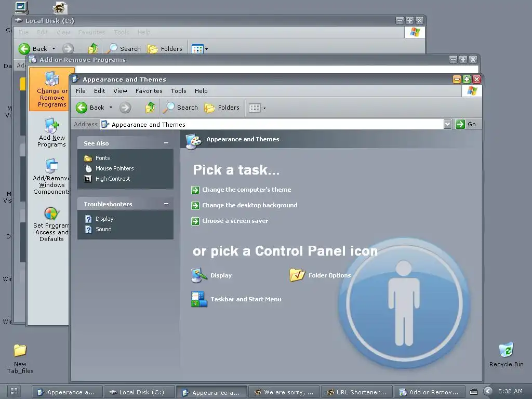Select the New Tab_files folder on desktop
Image resolution: width=532 pixels, height=399 pixels.
tap(20, 358)
